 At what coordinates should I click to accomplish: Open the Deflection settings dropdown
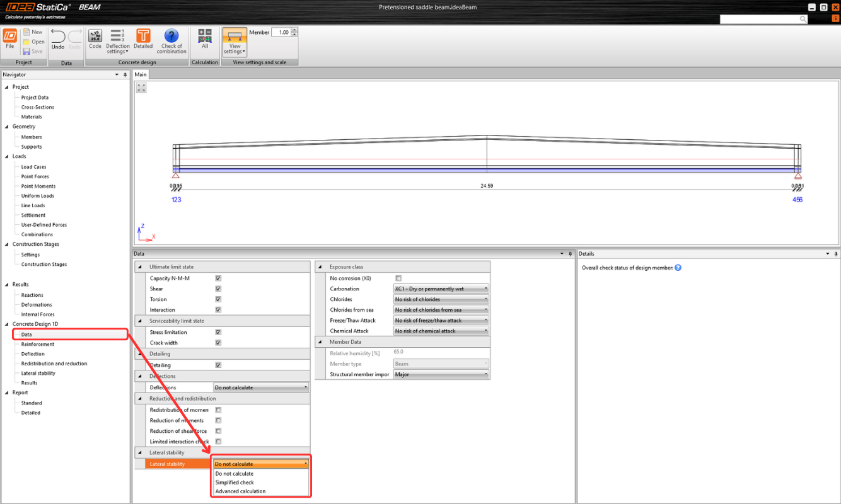click(x=117, y=42)
